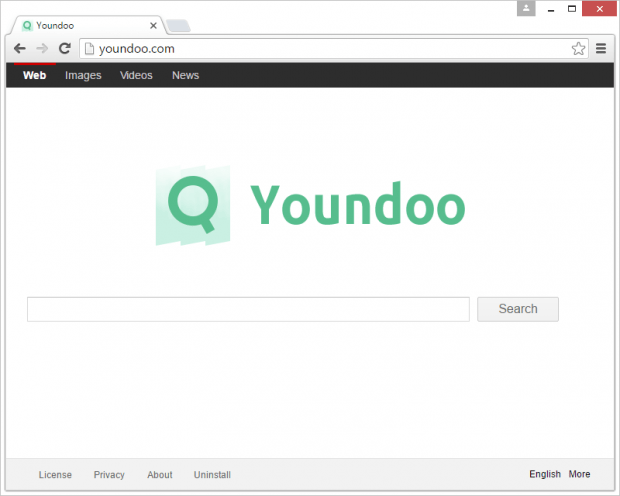Viewport: 620px width, 496px height.
Task: Reload the youndoo.com page
Action: (x=65, y=48)
